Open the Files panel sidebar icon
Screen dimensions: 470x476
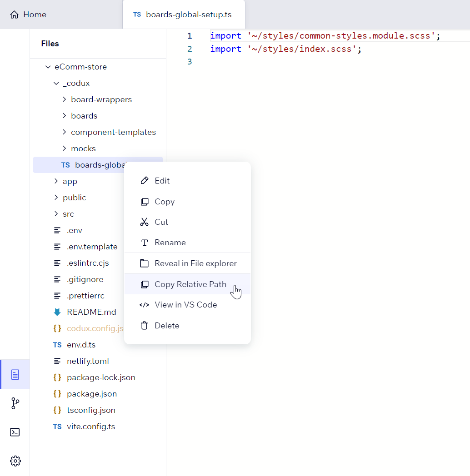pyautogui.click(x=15, y=374)
